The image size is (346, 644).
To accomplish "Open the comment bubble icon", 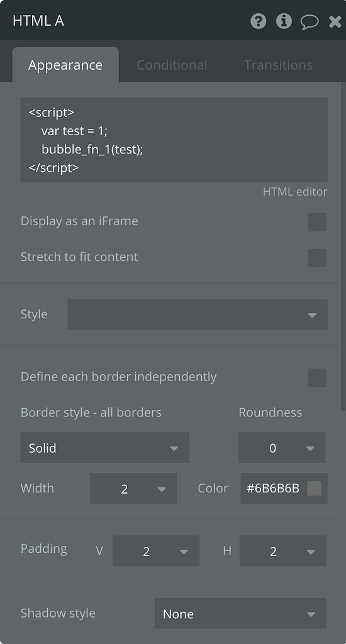I will pos(310,22).
